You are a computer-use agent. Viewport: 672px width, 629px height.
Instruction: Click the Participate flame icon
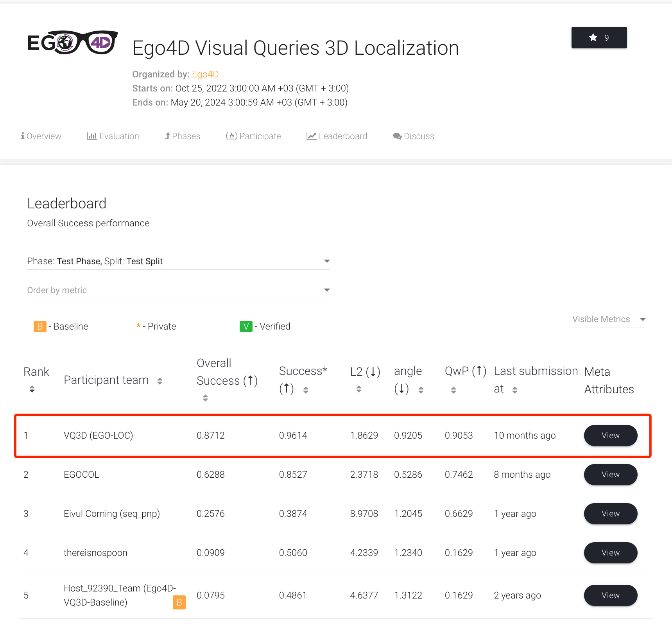click(232, 136)
